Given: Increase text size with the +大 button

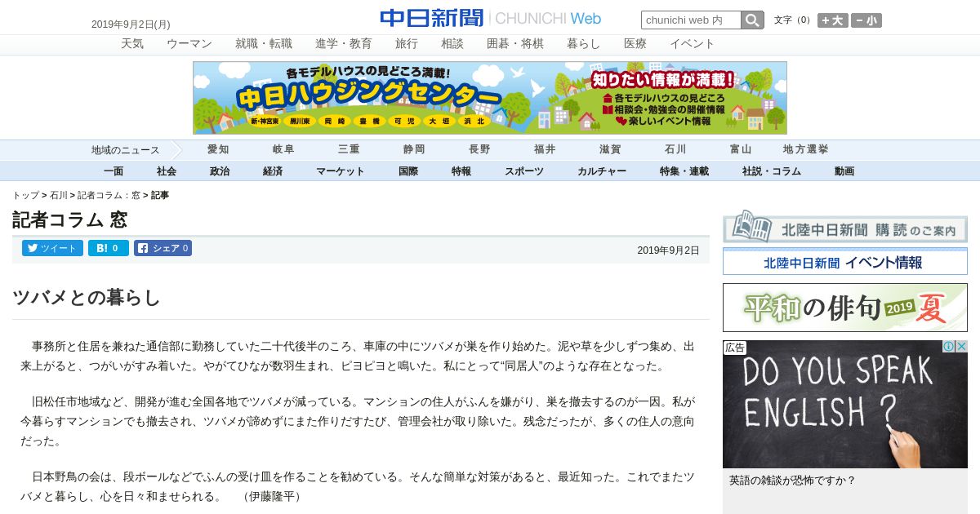Looking at the screenshot, I should click(x=832, y=20).
